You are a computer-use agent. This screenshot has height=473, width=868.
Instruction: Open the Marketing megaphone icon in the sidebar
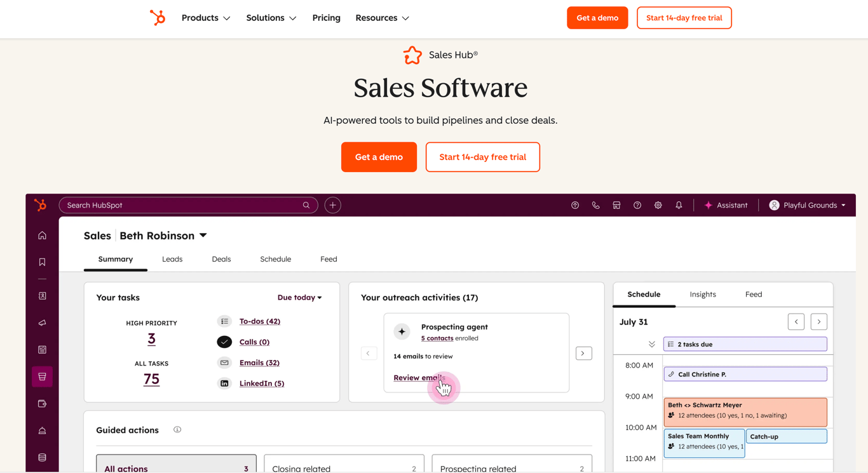tap(42, 323)
